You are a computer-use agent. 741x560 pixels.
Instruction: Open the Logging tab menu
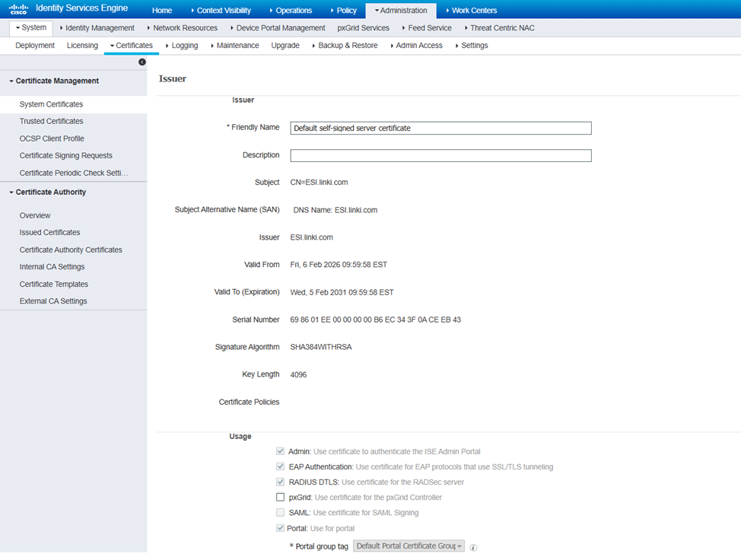point(182,46)
